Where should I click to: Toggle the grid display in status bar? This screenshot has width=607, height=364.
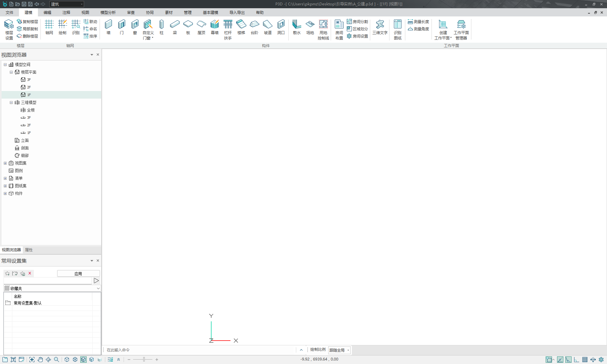pos(585,360)
